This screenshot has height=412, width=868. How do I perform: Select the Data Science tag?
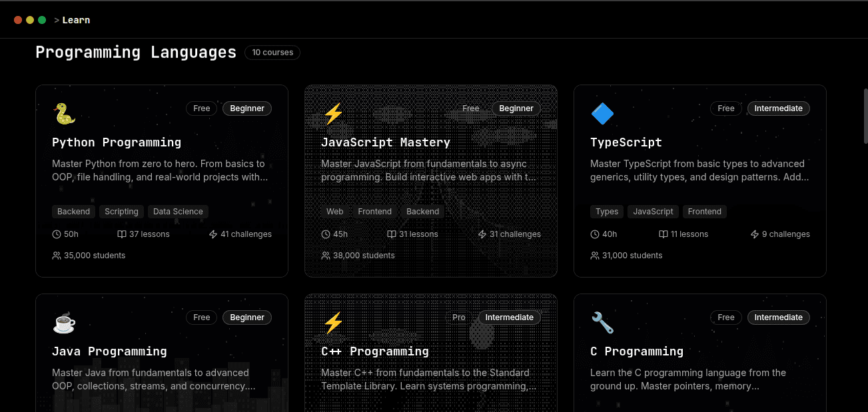point(178,211)
